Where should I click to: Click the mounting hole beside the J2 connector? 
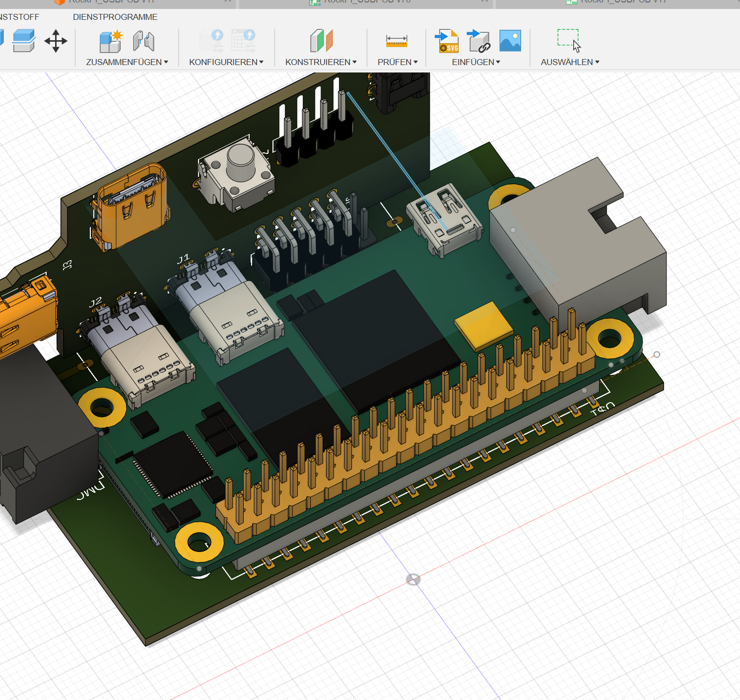click(102, 407)
